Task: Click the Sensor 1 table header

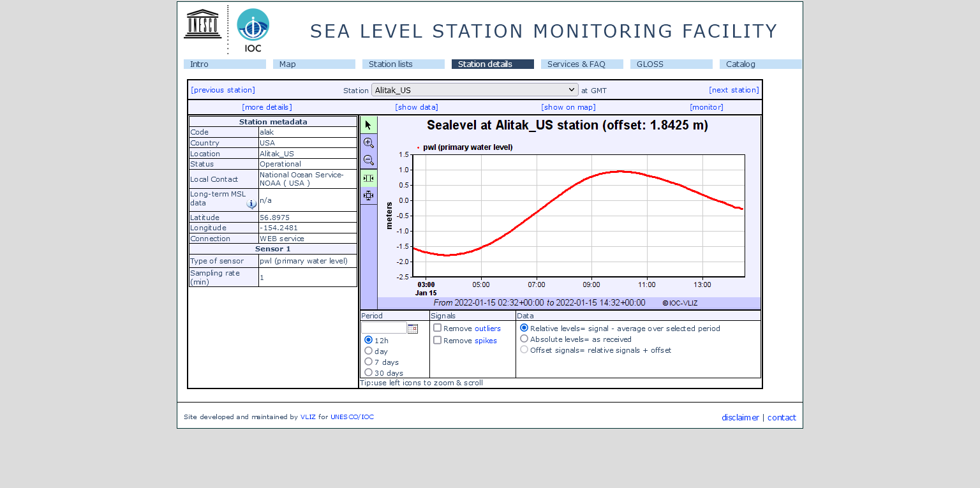Action: click(273, 249)
